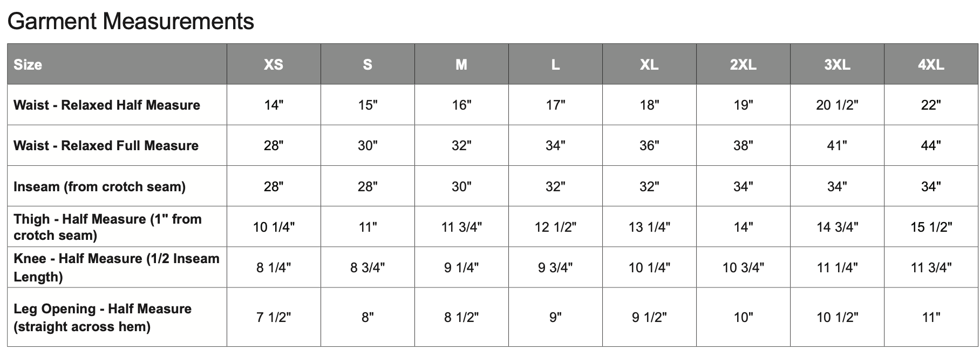
Task: Select the 11" leg opening cell for 4XL
Action: pos(931,317)
